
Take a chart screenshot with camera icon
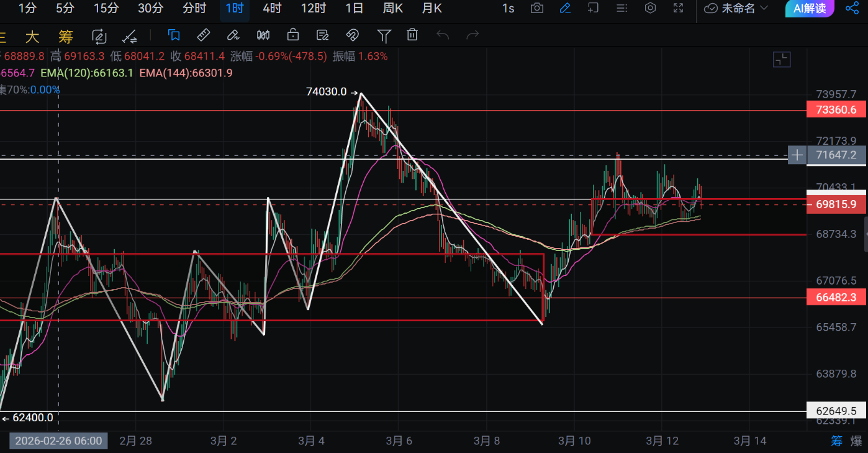[x=536, y=8]
